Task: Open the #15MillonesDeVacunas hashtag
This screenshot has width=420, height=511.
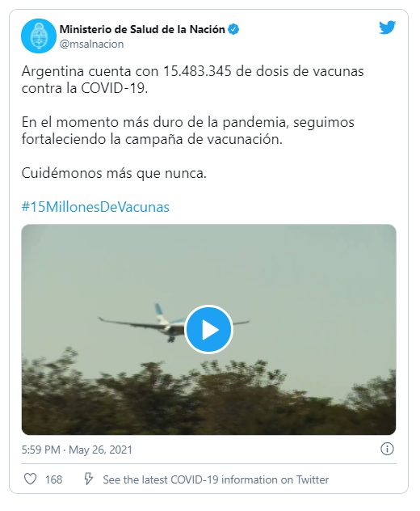Action: (95, 207)
